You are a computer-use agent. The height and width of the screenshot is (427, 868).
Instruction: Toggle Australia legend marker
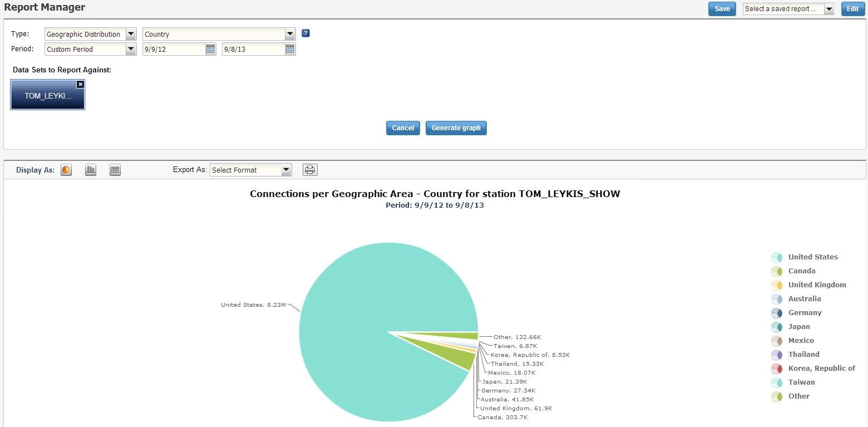click(x=777, y=299)
